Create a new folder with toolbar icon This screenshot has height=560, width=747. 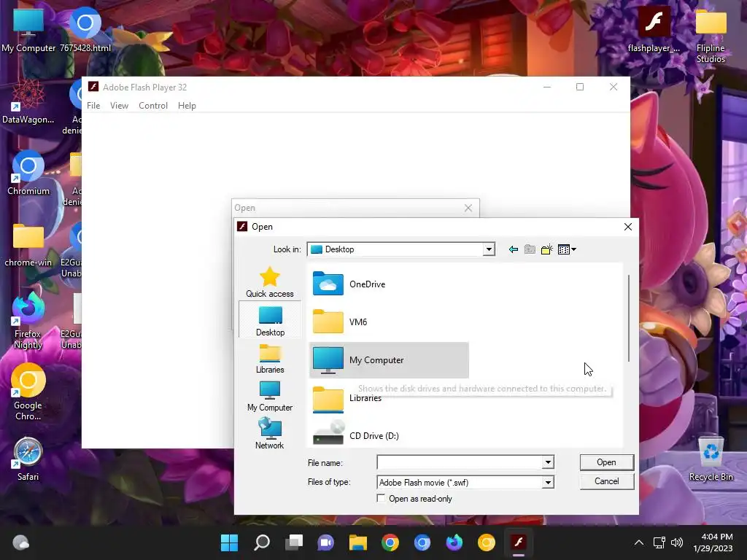(547, 249)
